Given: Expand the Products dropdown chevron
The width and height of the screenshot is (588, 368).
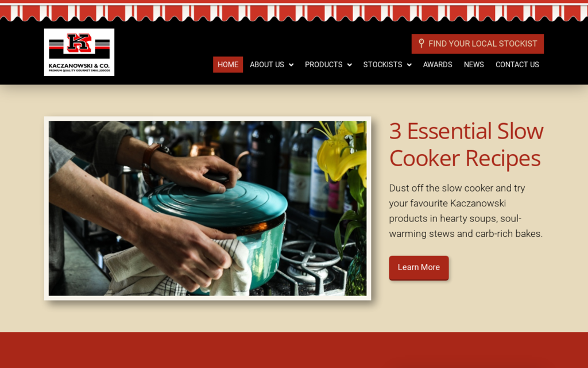Looking at the screenshot, I should [350, 65].
